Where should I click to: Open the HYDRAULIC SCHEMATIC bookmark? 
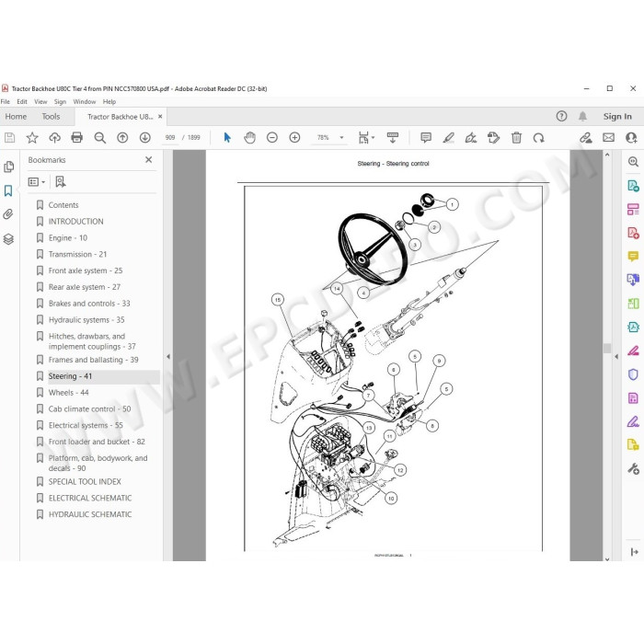[90, 514]
